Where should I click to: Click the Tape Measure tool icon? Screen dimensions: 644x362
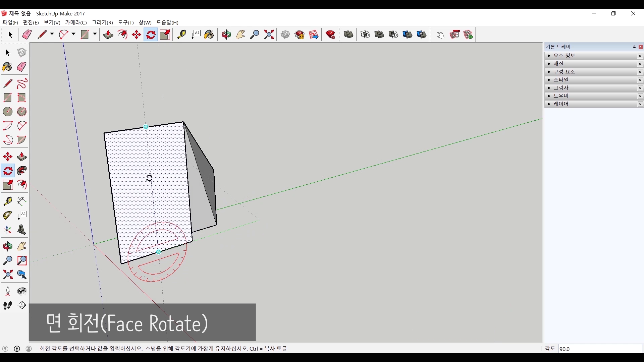coord(181,35)
